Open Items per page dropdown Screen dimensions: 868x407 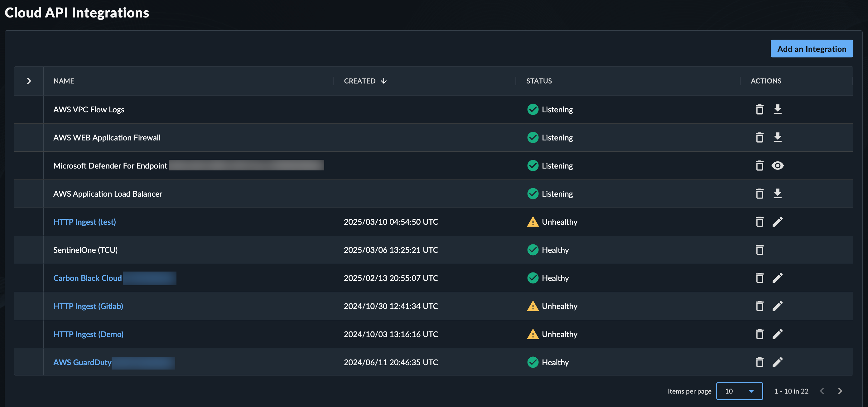click(x=739, y=391)
